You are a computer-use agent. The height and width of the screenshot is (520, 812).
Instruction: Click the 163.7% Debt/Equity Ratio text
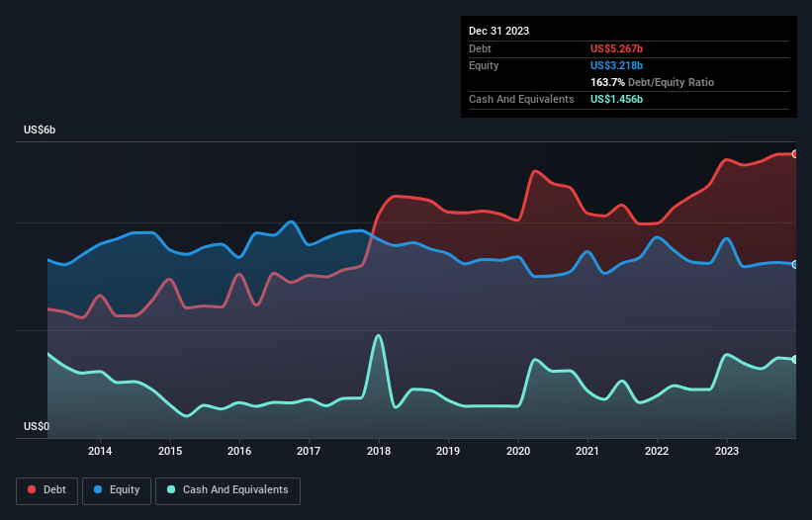(x=652, y=82)
